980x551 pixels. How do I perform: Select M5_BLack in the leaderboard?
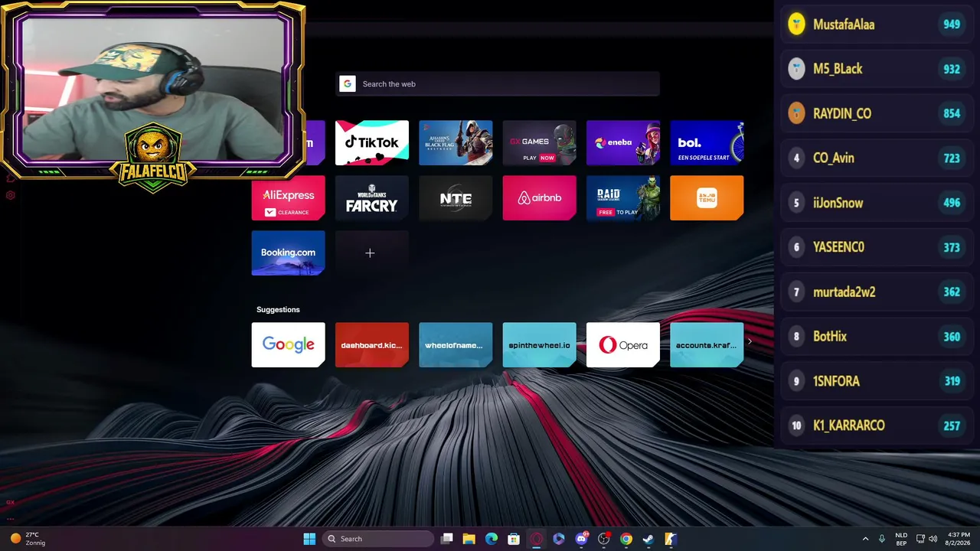pyautogui.click(x=877, y=69)
